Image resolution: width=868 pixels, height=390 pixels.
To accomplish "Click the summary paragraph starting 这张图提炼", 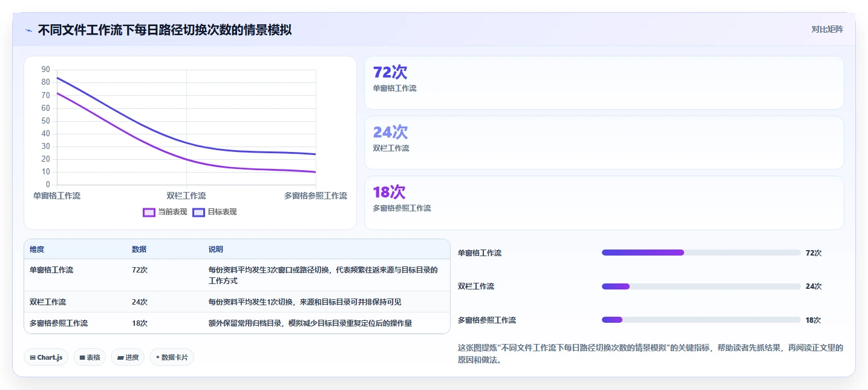I will pos(650,354).
